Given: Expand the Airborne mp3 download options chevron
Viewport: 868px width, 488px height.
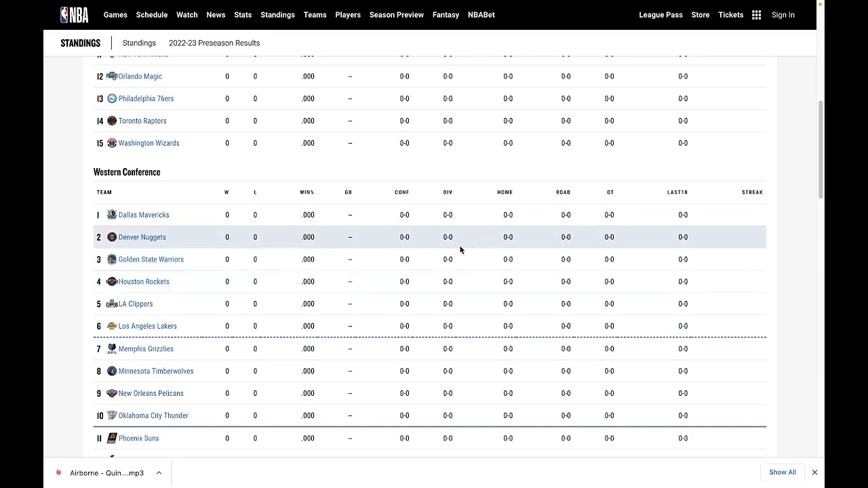Looking at the screenshot, I should [x=159, y=473].
